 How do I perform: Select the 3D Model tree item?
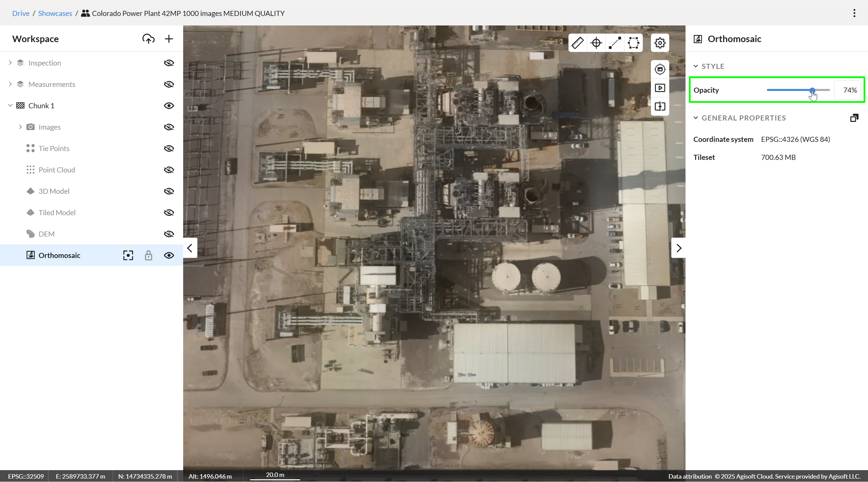54,191
